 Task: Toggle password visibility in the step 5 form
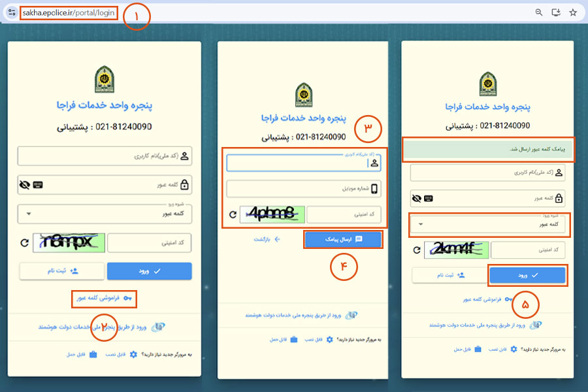(x=417, y=199)
